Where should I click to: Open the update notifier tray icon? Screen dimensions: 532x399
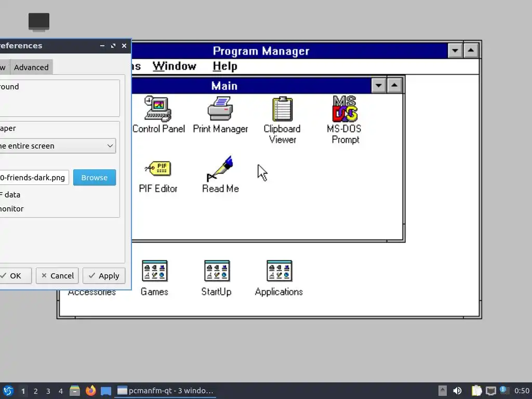[x=504, y=390]
